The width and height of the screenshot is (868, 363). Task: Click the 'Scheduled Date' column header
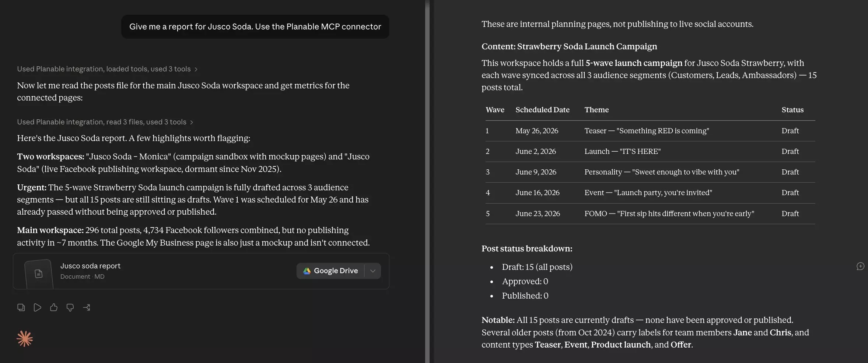tap(542, 110)
